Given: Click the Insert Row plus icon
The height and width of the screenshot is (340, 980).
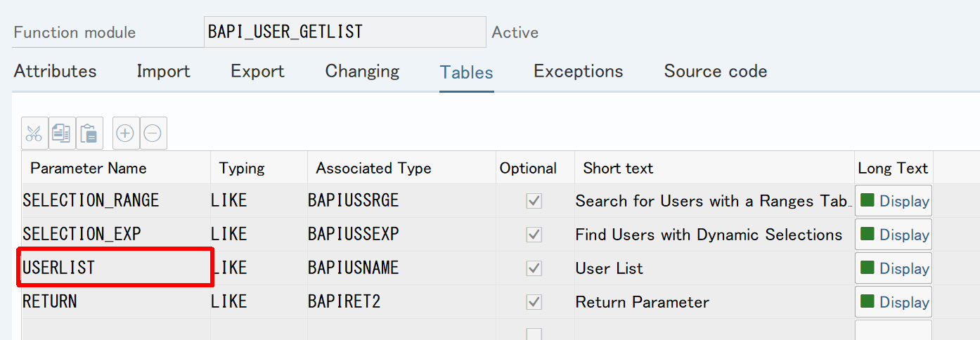Looking at the screenshot, I should click(125, 133).
